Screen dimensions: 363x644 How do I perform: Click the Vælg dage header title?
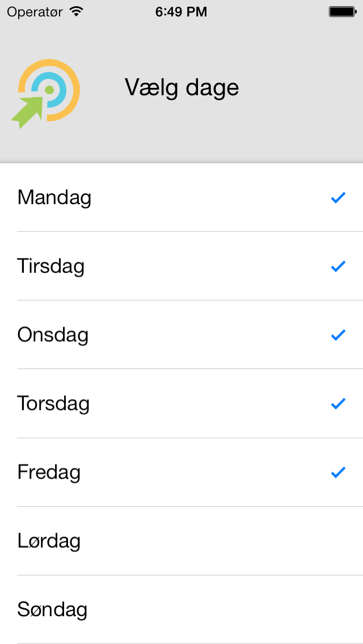[x=181, y=88]
